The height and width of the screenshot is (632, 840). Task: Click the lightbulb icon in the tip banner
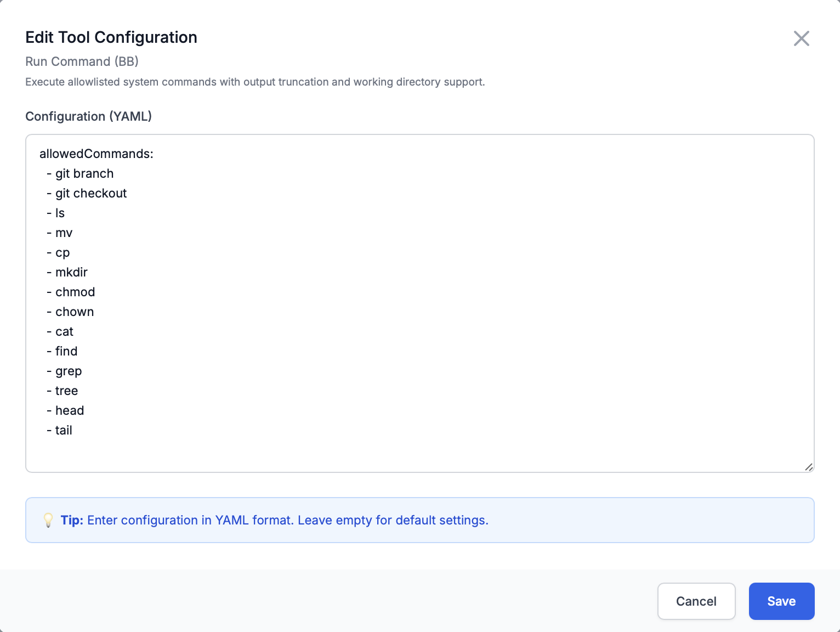[x=48, y=520]
